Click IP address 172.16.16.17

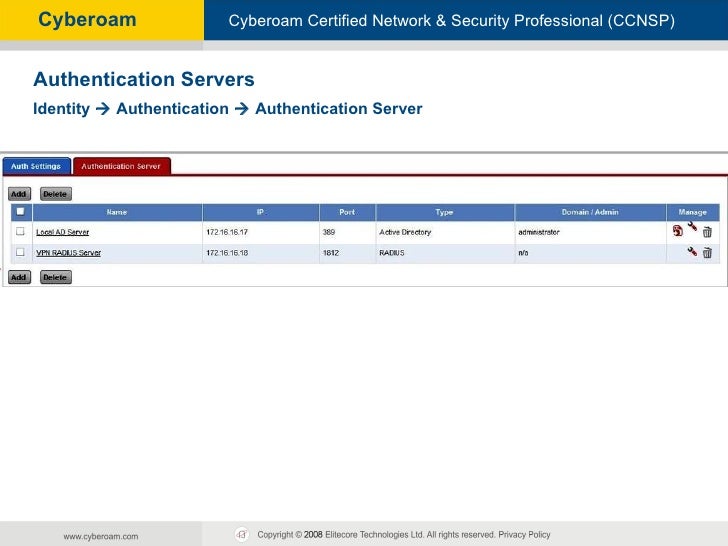pos(227,232)
